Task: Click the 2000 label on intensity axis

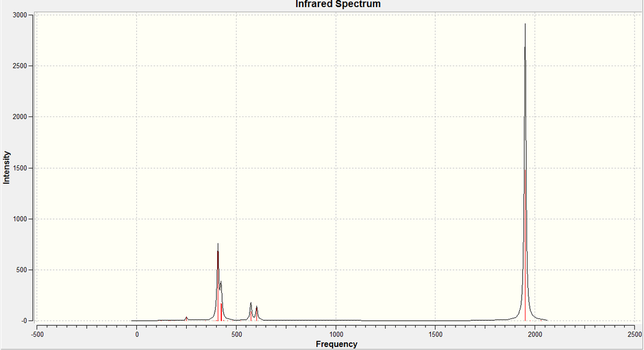Action: pyautogui.click(x=20, y=117)
